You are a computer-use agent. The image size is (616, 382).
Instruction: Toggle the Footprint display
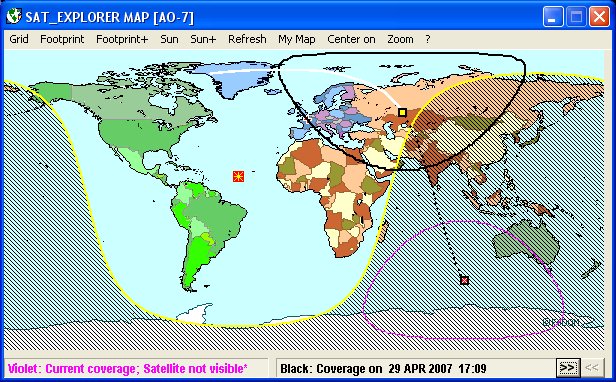click(62, 39)
